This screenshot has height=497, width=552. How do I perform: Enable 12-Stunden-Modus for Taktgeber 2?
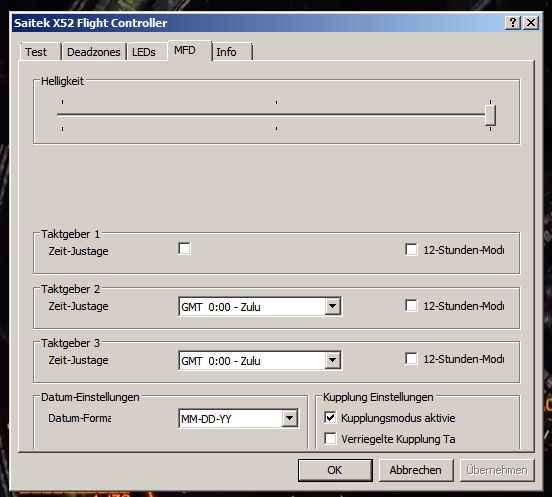point(411,305)
